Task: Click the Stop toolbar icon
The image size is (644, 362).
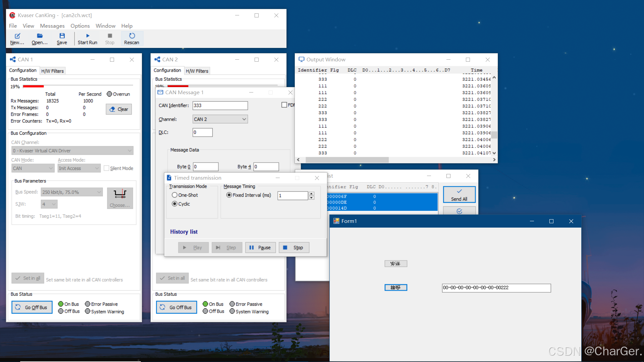Action: coord(110,36)
